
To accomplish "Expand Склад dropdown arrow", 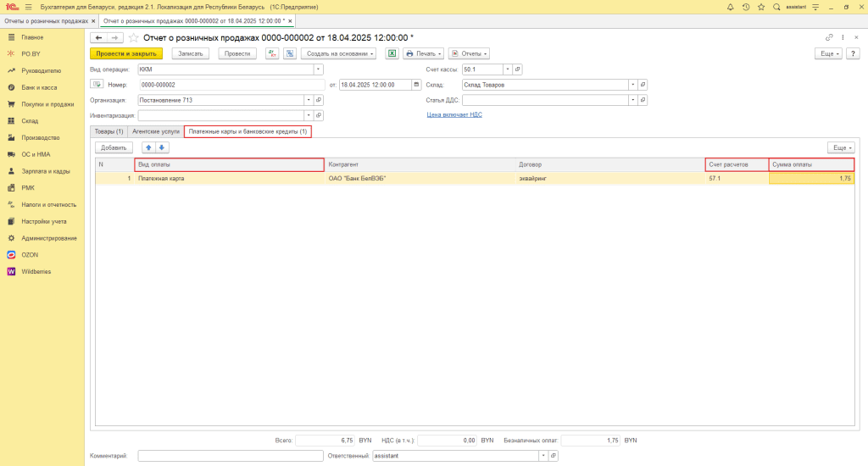I will 632,85.
